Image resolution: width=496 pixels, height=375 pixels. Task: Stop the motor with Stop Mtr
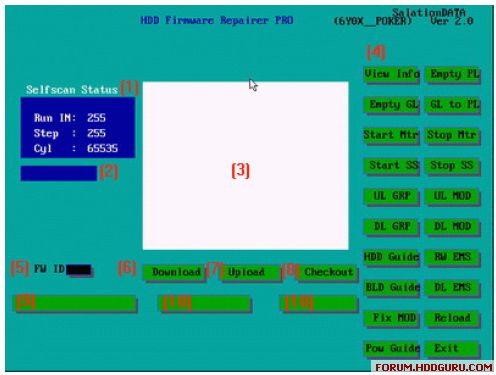(452, 135)
